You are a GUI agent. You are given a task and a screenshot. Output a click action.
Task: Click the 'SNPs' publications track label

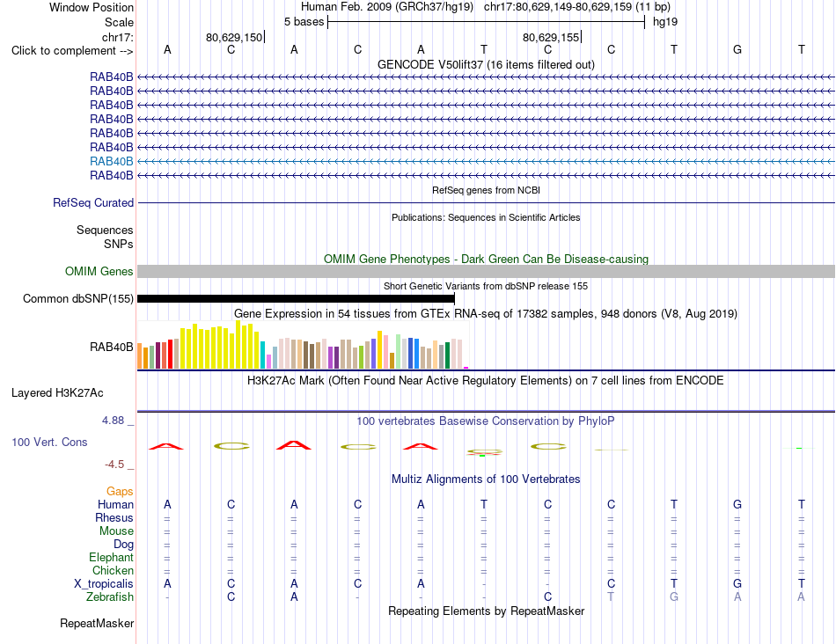119,244
